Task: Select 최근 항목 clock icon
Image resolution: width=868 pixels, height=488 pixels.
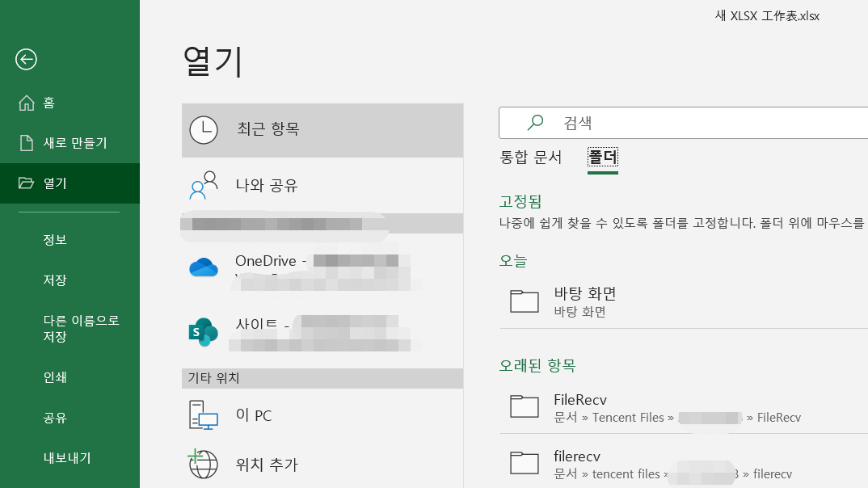Action: pyautogui.click(x=203, y=129)
